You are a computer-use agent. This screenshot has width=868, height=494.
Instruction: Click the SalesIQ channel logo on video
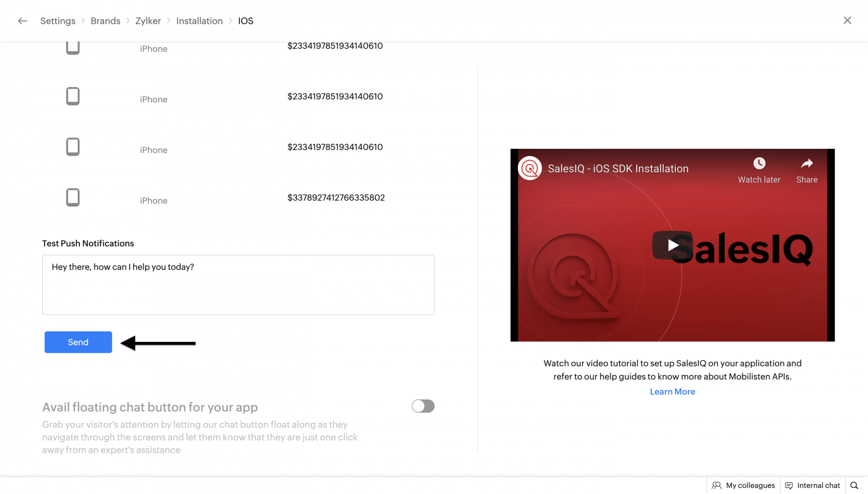[530, 168]
